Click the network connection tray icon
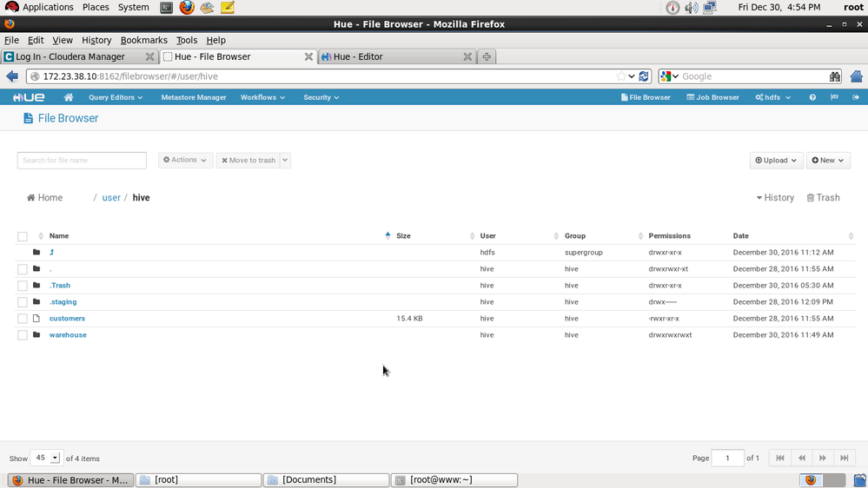Image resolution: width=868 pixels, height=488 pixels. [x=710, y=7]
